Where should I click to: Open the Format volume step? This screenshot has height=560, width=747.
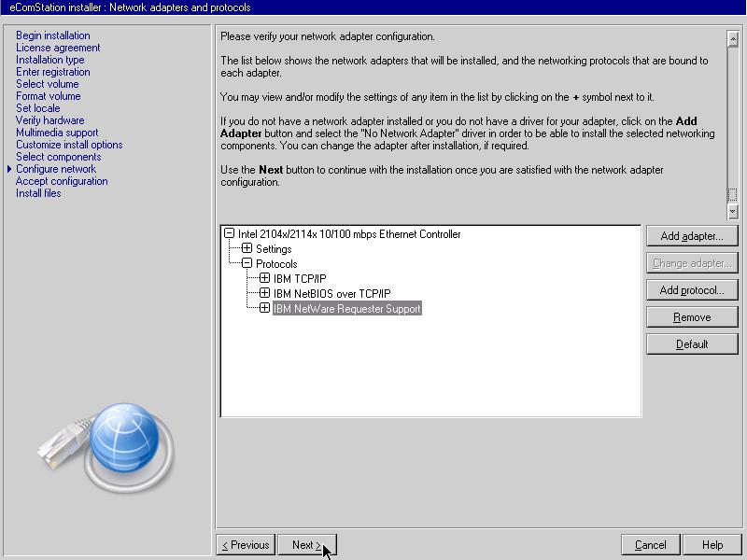[49, 96]
